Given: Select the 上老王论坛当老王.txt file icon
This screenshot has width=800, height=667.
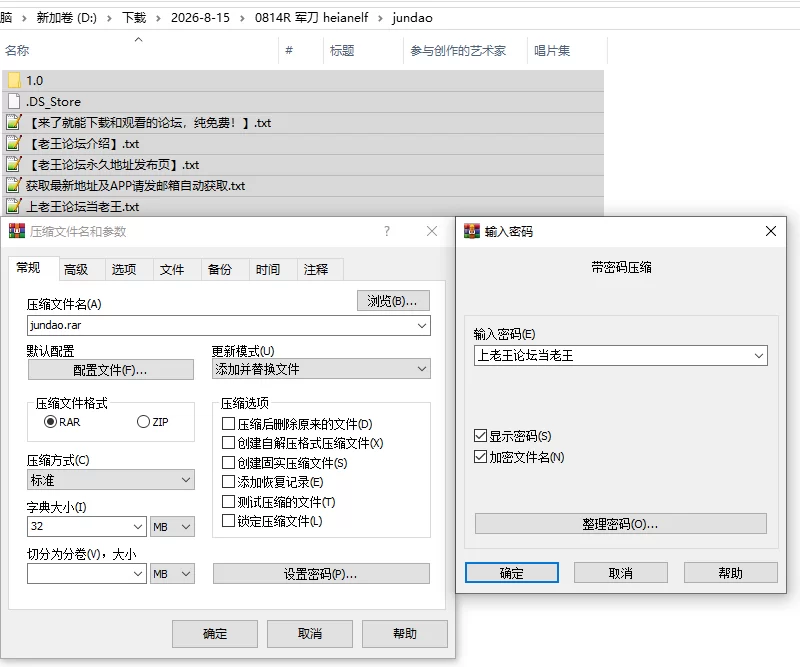Looking at the screenshot, I should (14, 206).
